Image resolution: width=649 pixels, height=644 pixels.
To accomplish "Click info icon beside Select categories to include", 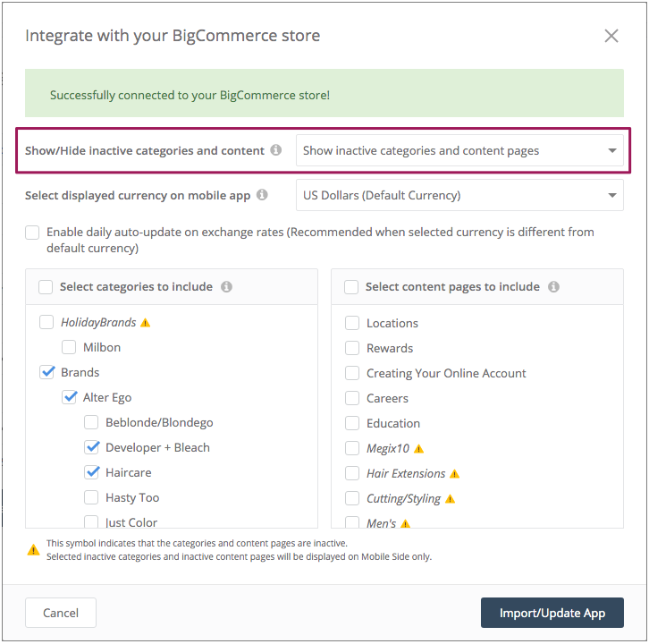I will pyautogui.click(x=226, y=287).
